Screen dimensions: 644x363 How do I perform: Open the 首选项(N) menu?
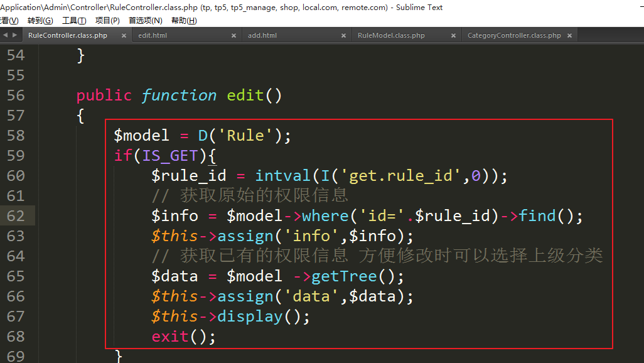145,21
